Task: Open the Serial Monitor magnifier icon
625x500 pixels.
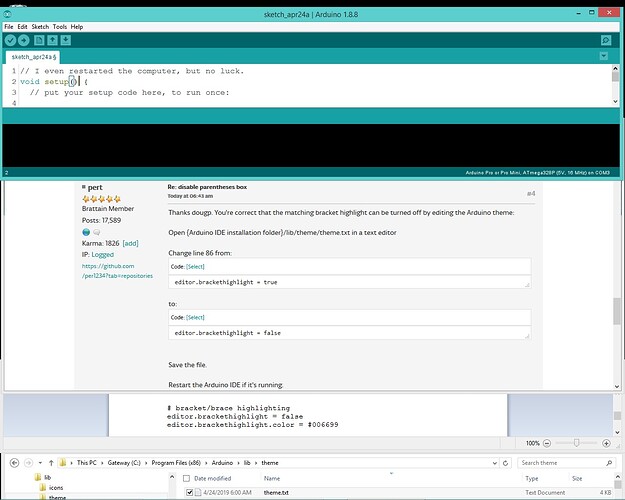Action: 606,40
